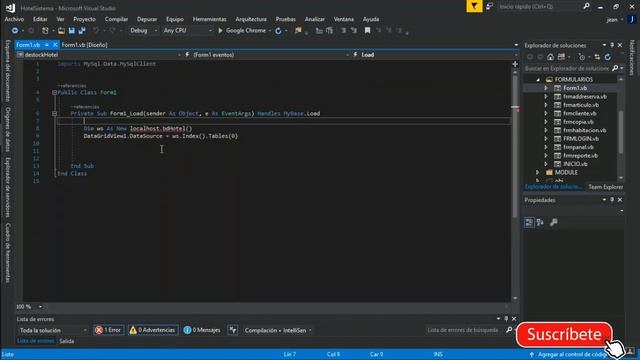
Task: Open the Debug configuration dropdown
Action: tap(143, 31)
